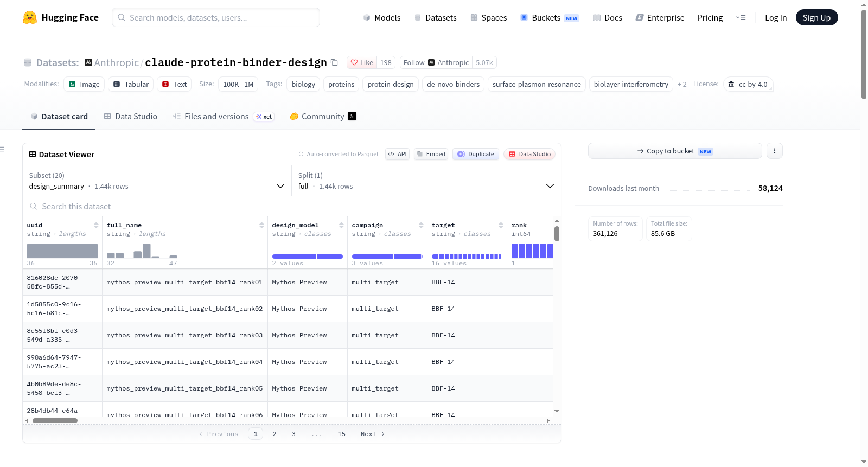Open the Split full dropdown

coord(426,181)
